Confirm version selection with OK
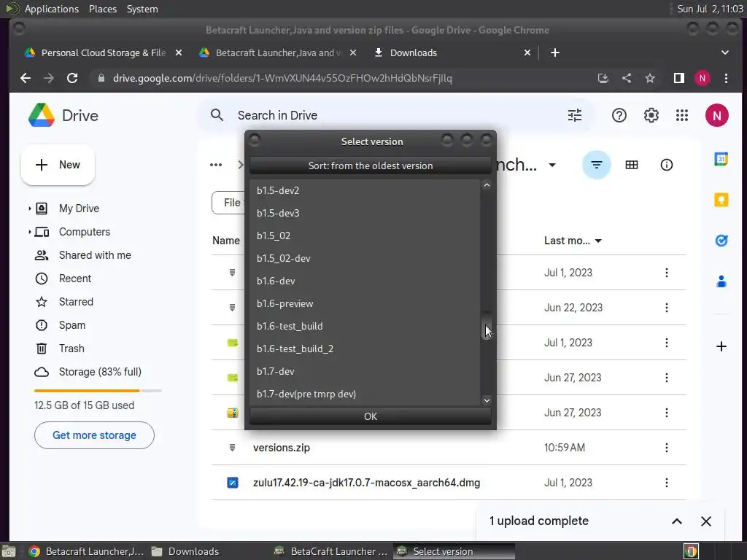The image size is (747, 560). [x=370, y=416]
